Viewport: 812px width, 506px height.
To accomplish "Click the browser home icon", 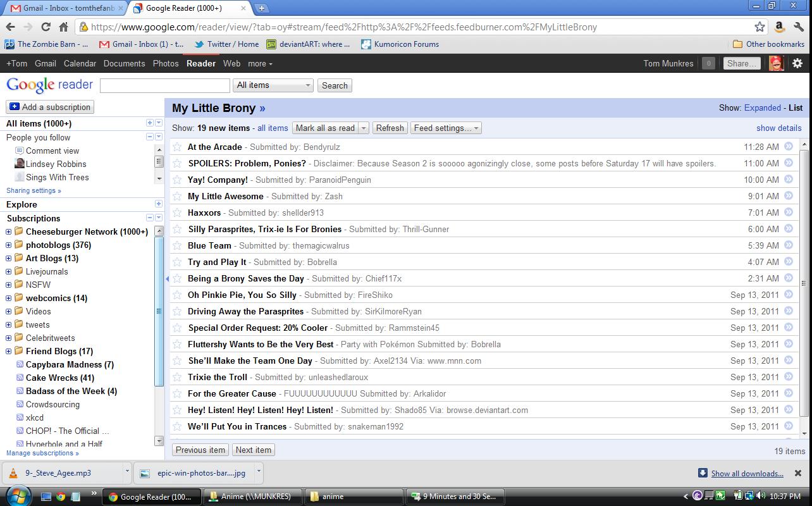I will click(x=63, y=27).
